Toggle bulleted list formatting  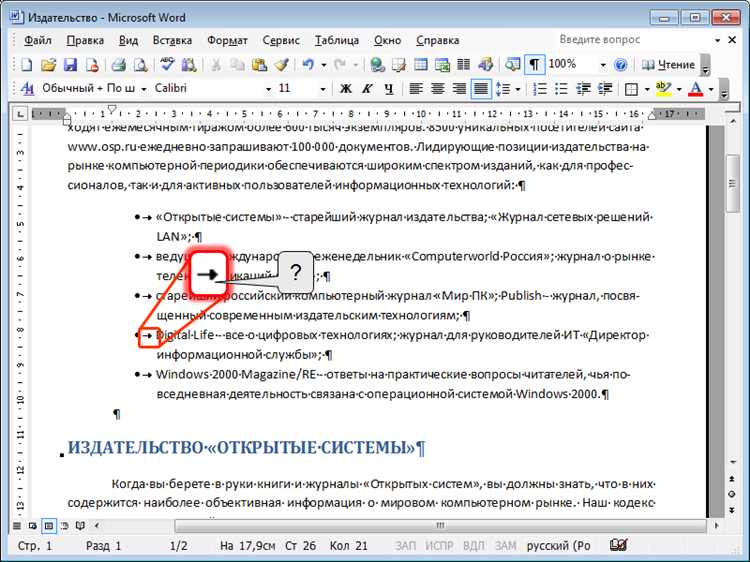click(x=561, y=88)
